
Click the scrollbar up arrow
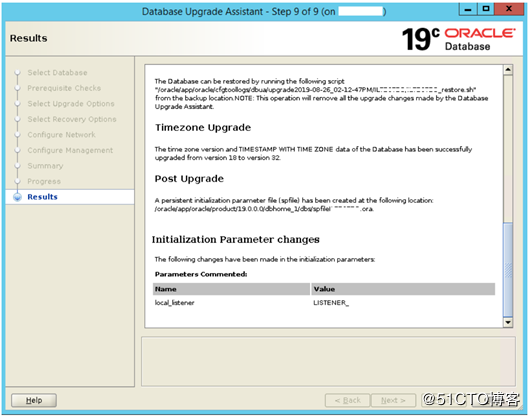(x=508, y=70)
